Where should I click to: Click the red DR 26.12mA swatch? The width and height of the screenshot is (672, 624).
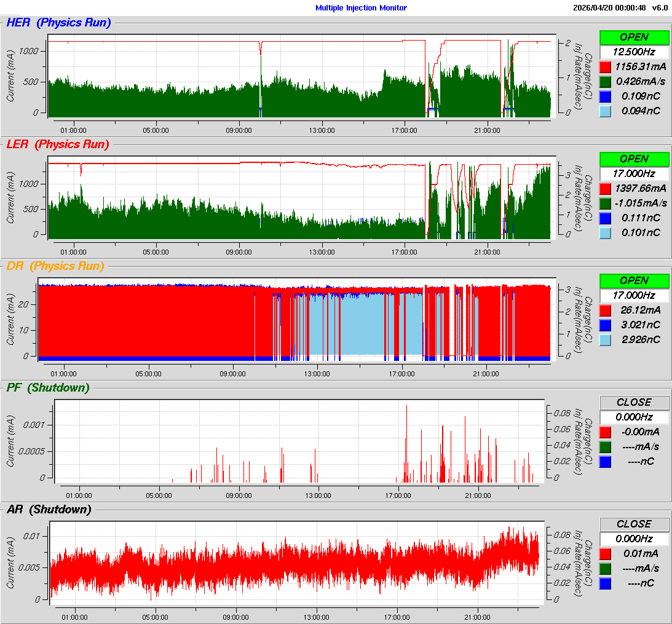(605, 310)
